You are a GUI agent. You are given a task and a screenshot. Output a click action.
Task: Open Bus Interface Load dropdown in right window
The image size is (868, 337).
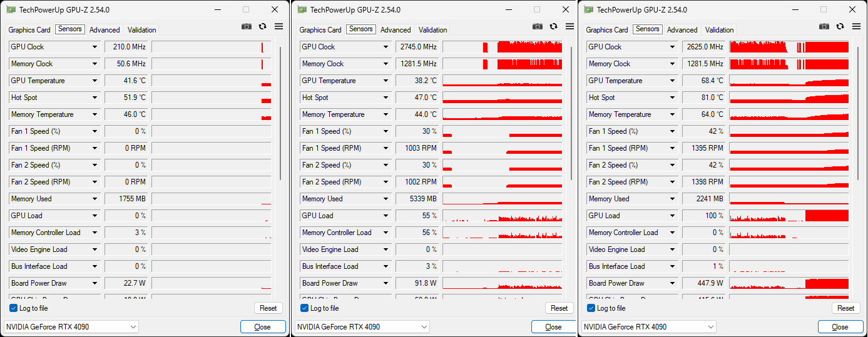click(673, 266)
